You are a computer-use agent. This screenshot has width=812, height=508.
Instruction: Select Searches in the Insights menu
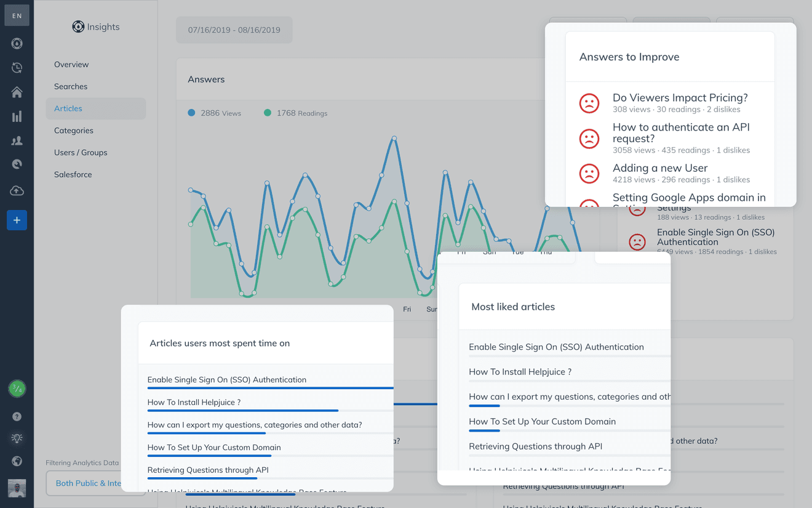71,86
